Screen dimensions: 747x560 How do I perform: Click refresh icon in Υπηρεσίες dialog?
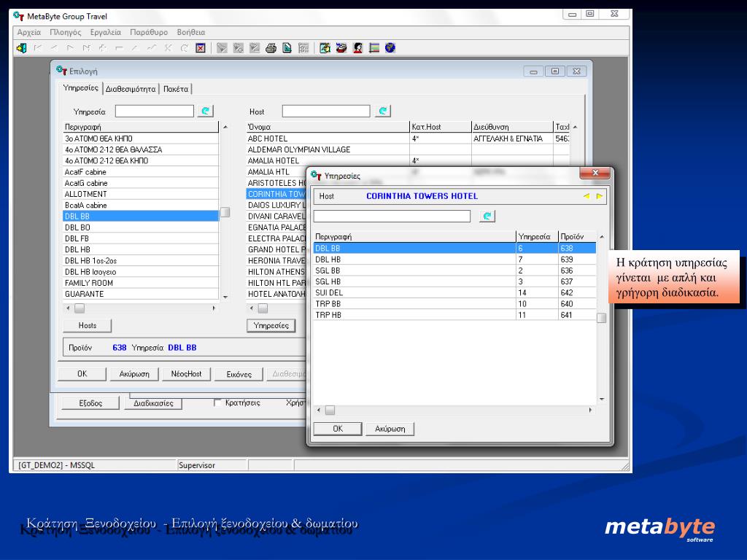pyautogui.click(x=487, y=216)
